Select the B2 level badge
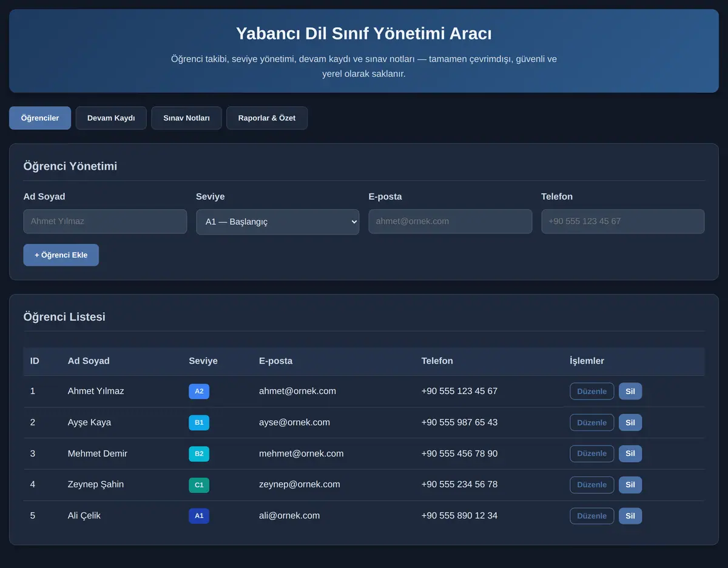The height and width of the screenshot is (568, 728). pos(199,453)
